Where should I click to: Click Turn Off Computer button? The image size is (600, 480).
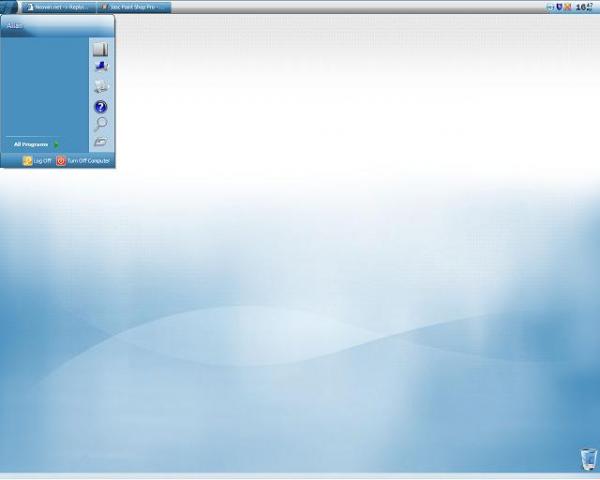(x=83, y=161)
